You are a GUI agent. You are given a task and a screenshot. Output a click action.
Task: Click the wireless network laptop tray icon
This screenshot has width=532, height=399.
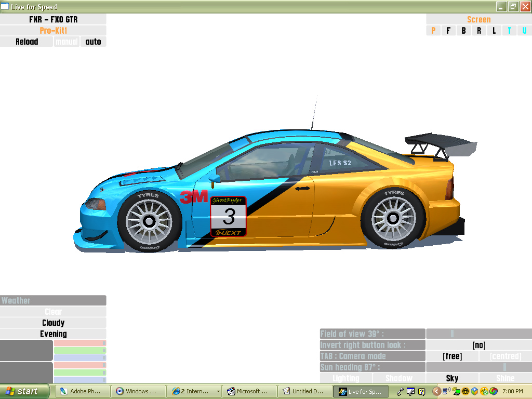[x=456, y=392]
